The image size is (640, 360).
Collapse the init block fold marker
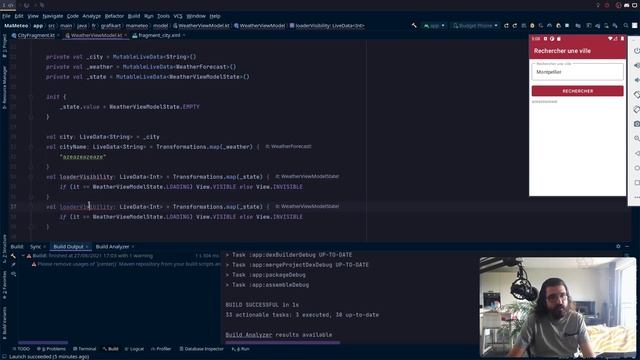(x=31, y=97)
